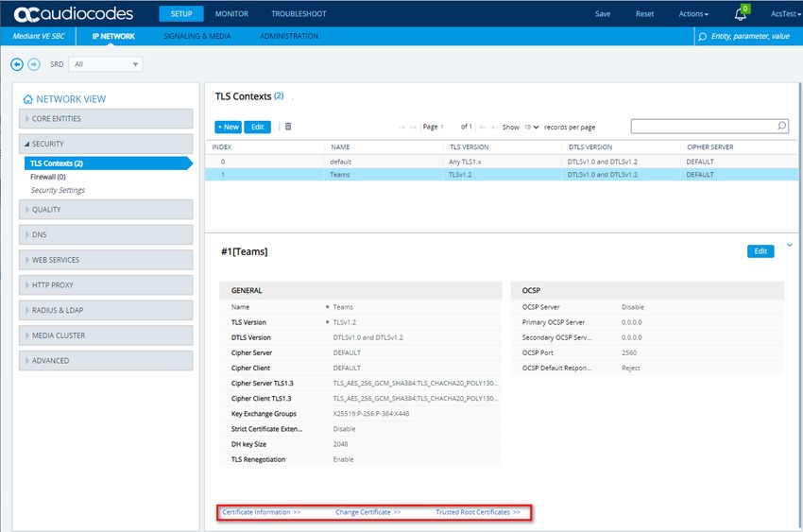
Task: Expand the Core Entities section
Action: click(x=106, y=118)
